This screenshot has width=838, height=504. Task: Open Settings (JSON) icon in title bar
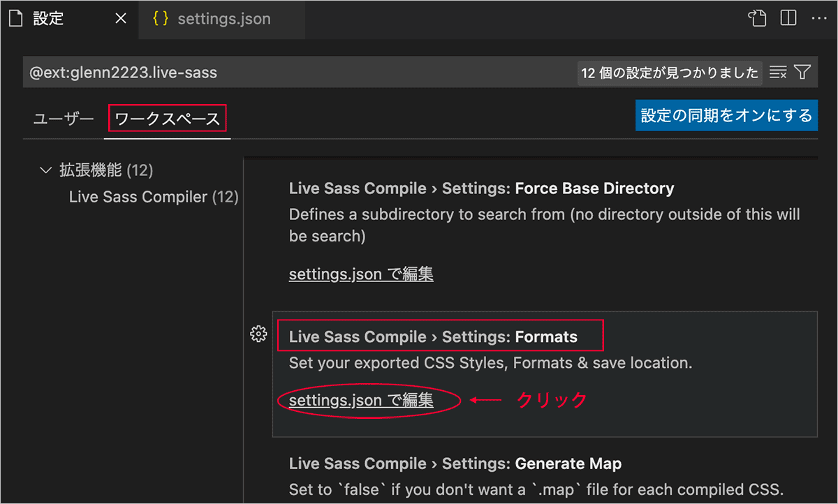point(757,18)
